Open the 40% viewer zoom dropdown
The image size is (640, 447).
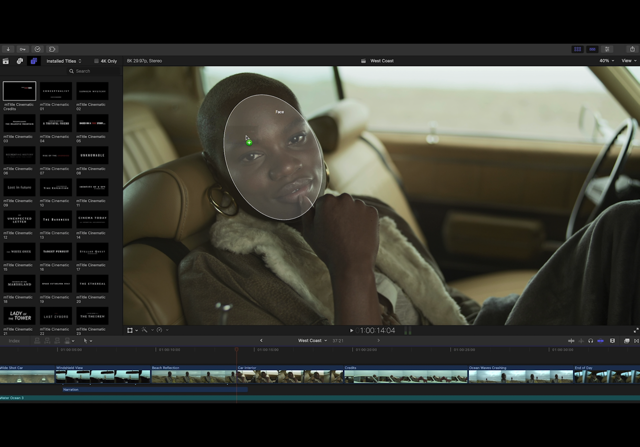click(607, 61)
